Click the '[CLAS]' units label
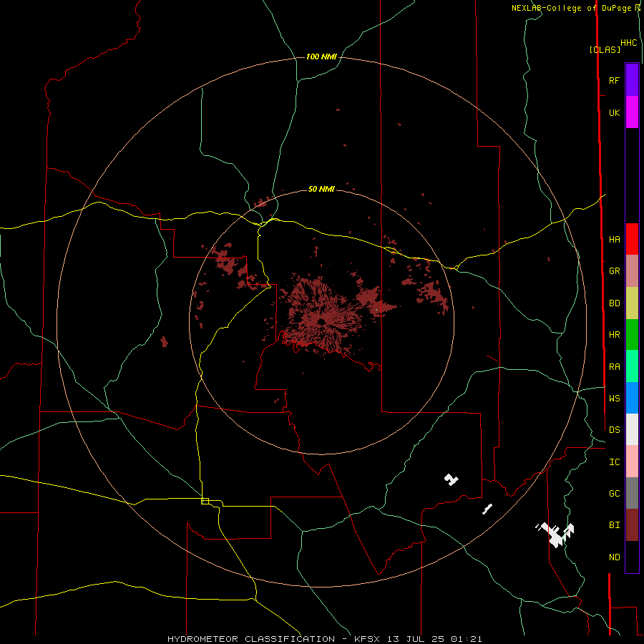This screenshot has height=644, width=644. [605, 49]
